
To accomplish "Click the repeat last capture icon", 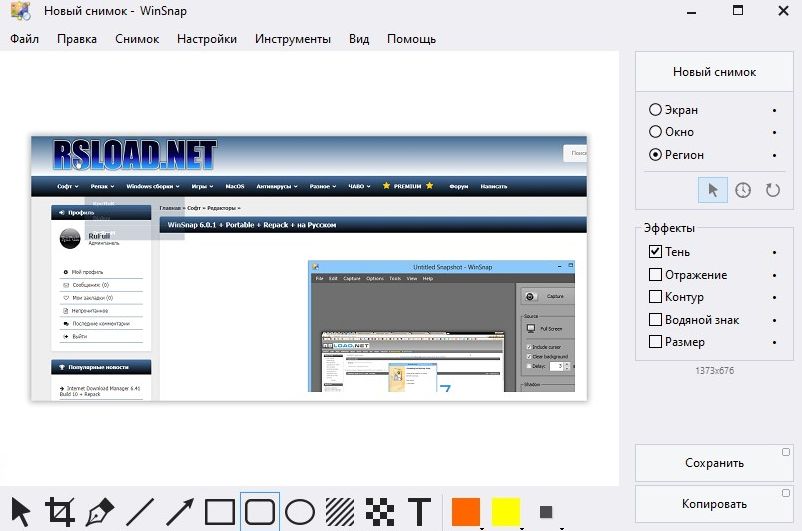I will pos(772,190).
